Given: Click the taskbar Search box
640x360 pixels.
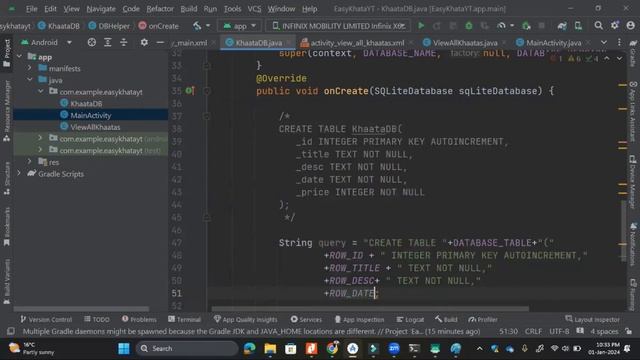Looking at the screenshot, I should point(187,349).
